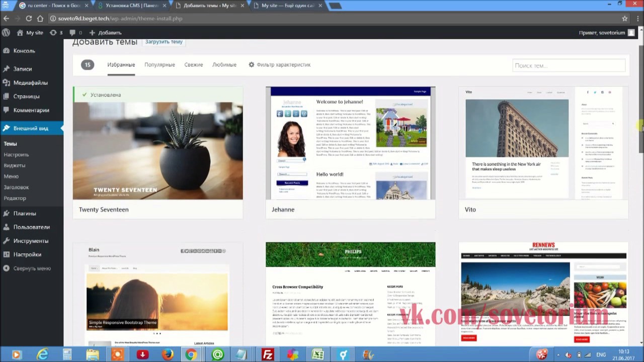Screen dimensions: 644x362
Task: Focus the Поиск тем search field
Action: click(569, 65)
